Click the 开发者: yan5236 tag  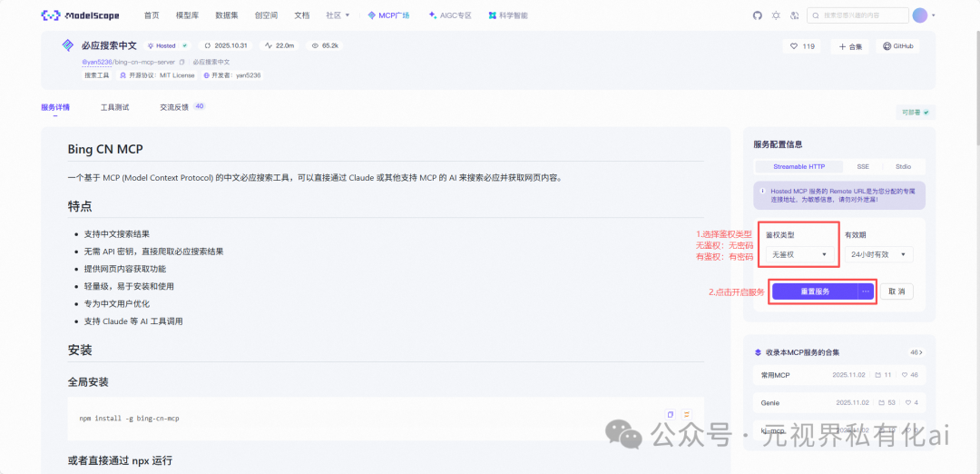pos(232,75)
